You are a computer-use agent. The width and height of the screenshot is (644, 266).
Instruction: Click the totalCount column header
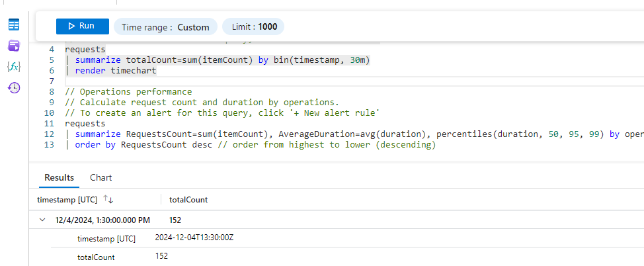coord(188,200)
